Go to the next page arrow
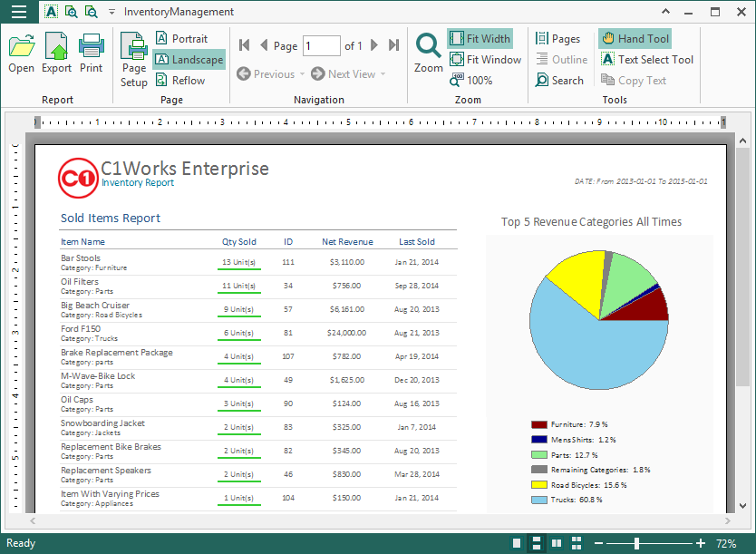756x554 pixels. coord(374,45)
